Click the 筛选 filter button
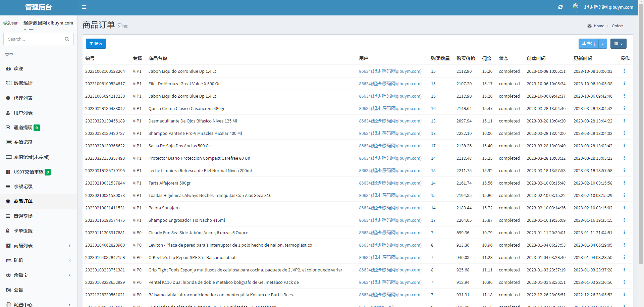 (x=96, y=44)
